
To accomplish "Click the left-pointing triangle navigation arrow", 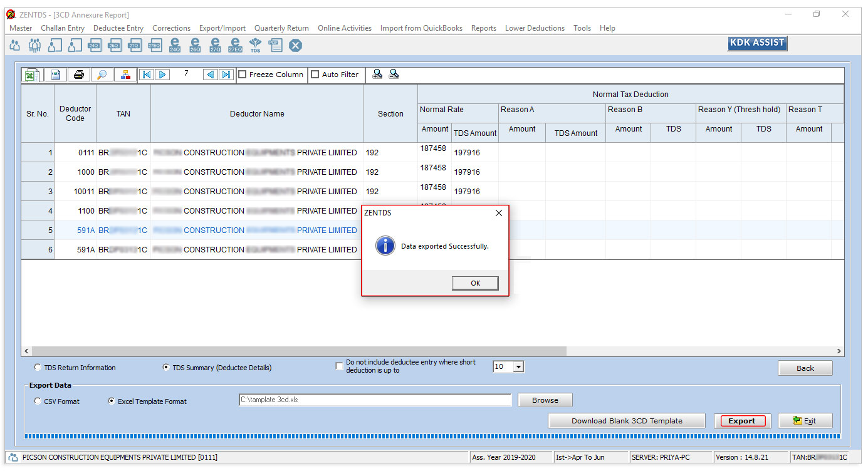I will point(211,75).
